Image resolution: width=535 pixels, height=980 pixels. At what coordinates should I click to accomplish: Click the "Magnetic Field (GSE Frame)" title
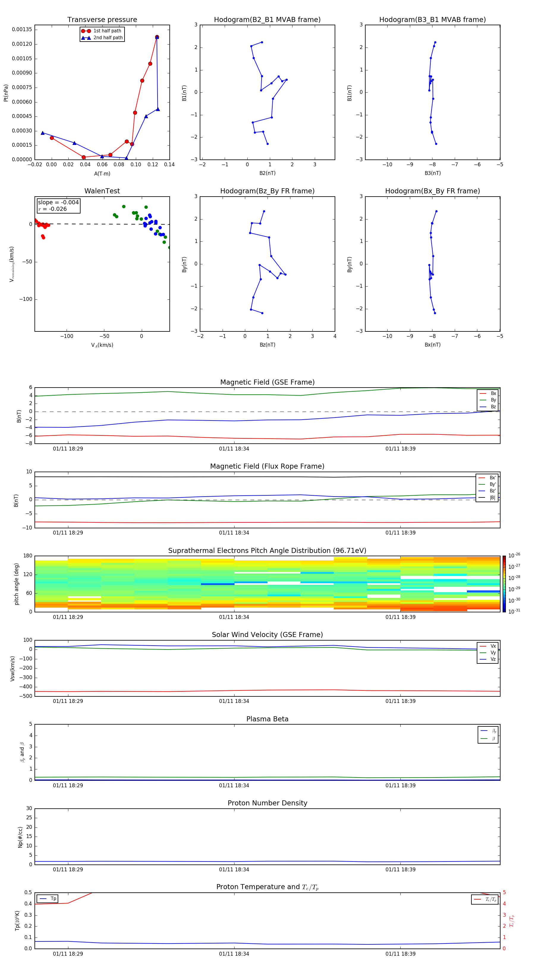[267, 382]
